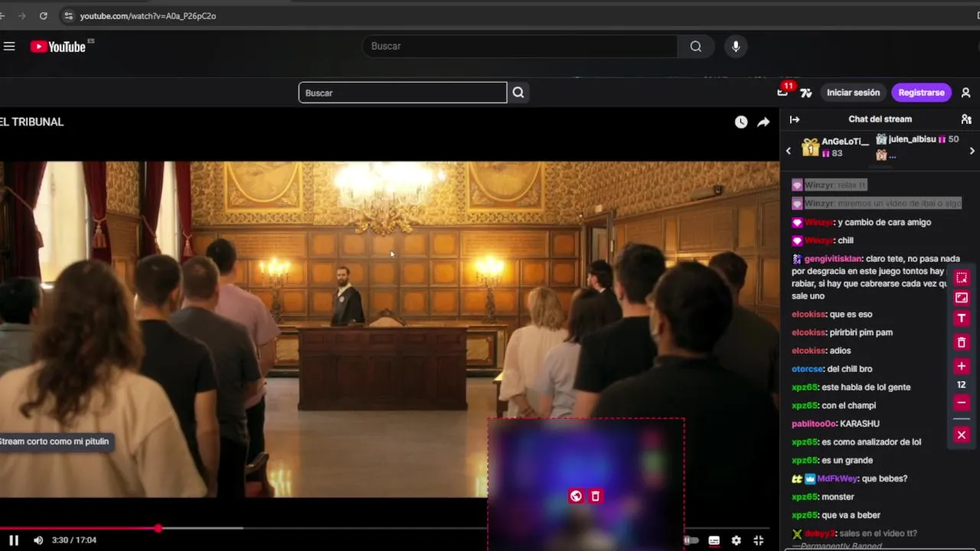View site information icon in address bar
980x551 pixels.
[68, 15]
